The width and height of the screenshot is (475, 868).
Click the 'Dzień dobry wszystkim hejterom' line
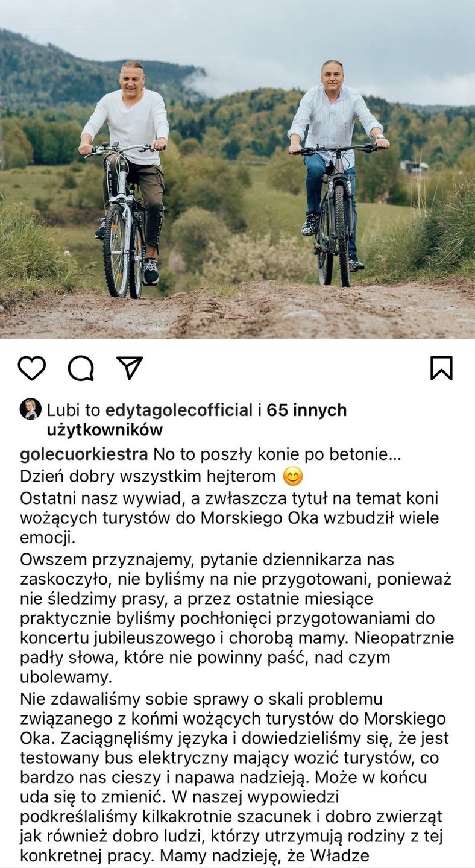point(148,477)
